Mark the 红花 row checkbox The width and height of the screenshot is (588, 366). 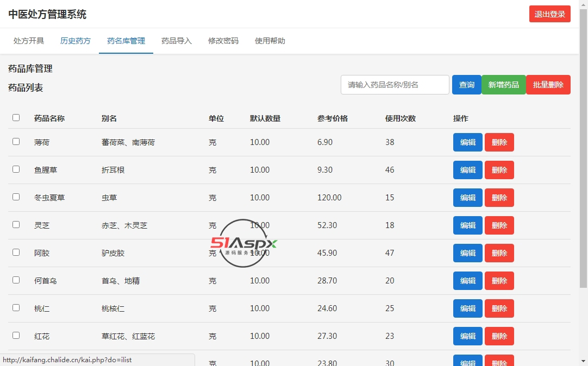(16, 336)
